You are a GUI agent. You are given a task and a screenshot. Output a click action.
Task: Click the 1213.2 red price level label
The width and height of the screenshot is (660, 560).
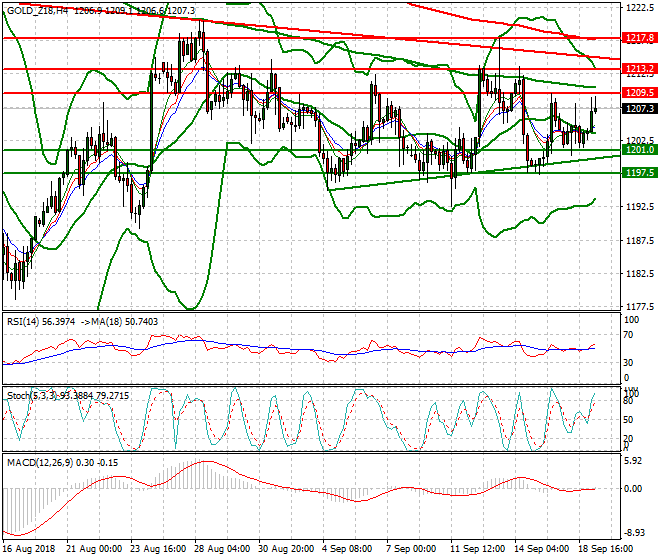click(640, 69)
